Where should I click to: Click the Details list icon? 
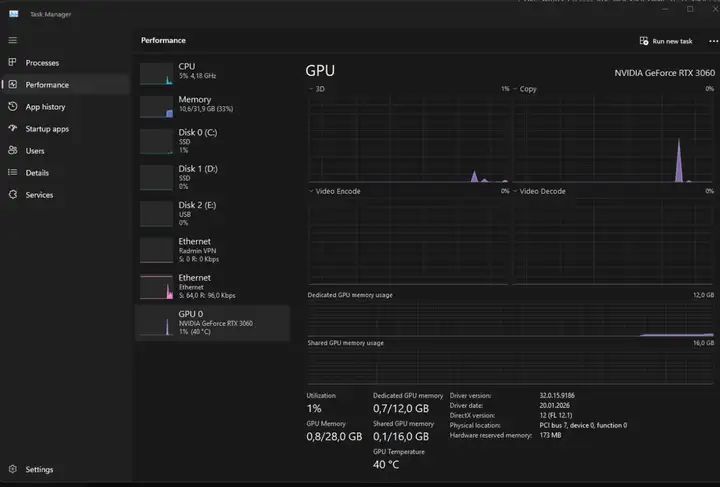click(12, 172)
